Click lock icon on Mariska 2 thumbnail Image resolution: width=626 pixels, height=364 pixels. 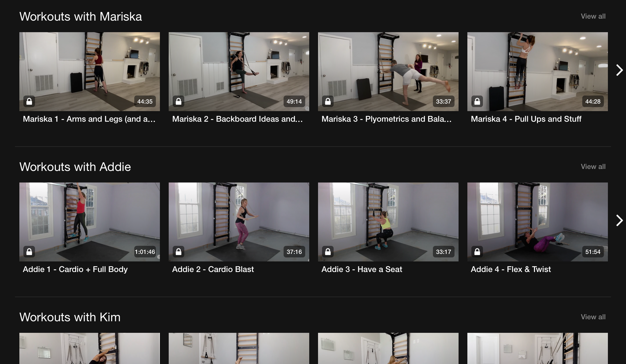[x=178, y=101]
